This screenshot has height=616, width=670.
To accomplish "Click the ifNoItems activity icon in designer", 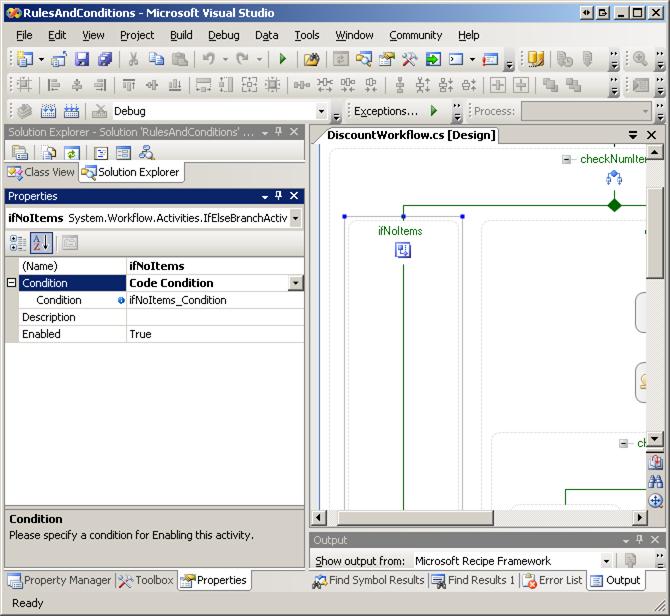I will (x=403, y=250).
